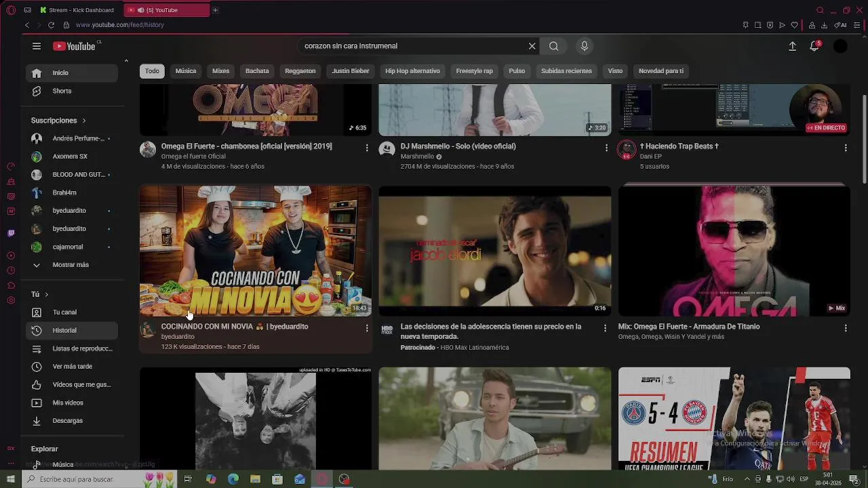Start voice search with the microphone

pos(585,46)
